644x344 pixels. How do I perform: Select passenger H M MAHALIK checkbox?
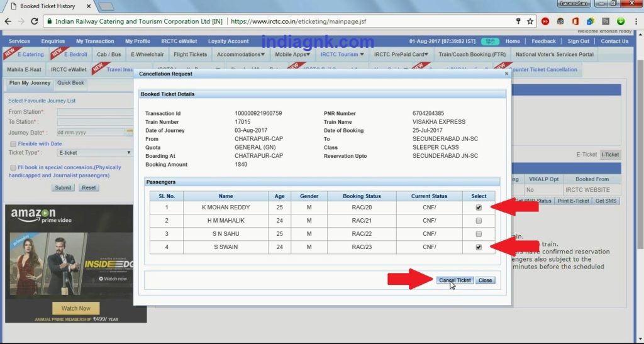click(x=479, y=221)
